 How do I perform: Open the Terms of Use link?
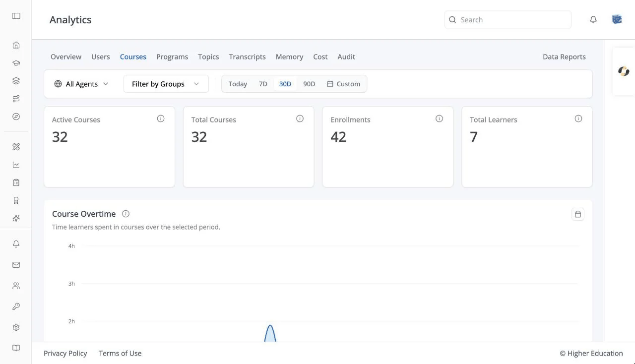[x=120, y=353]
